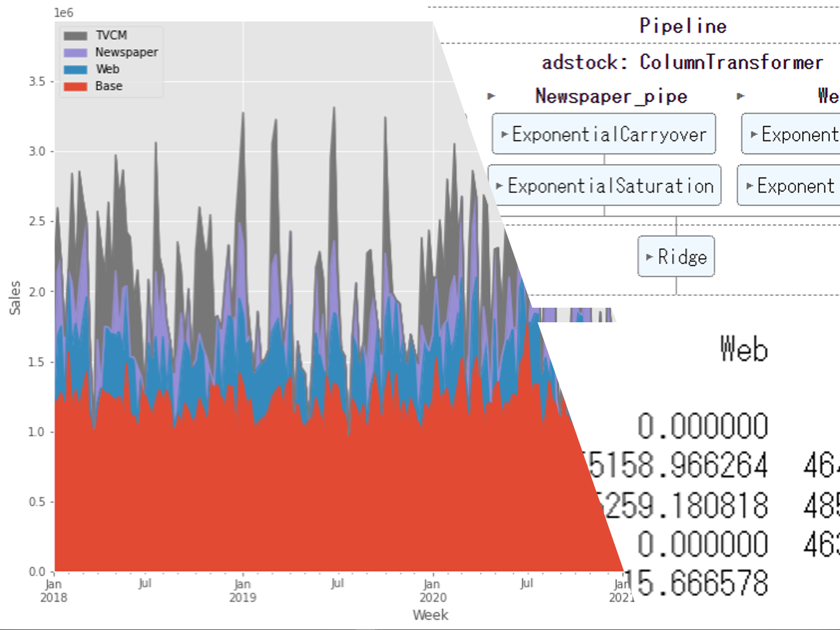The width and height of the screenshot is (840, 630).
Task: Expand the ExponentialCarryover step under Newspaper_pipe
Action: [604, 134]
